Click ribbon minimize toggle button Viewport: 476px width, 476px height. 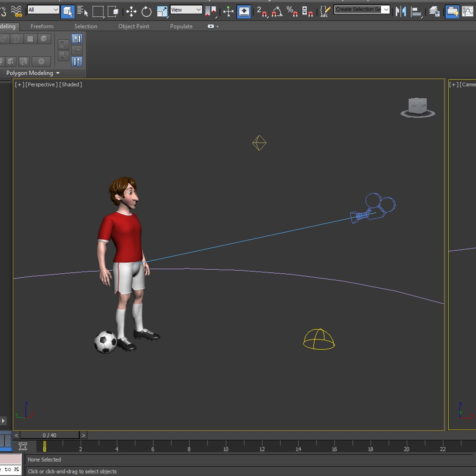211,26
